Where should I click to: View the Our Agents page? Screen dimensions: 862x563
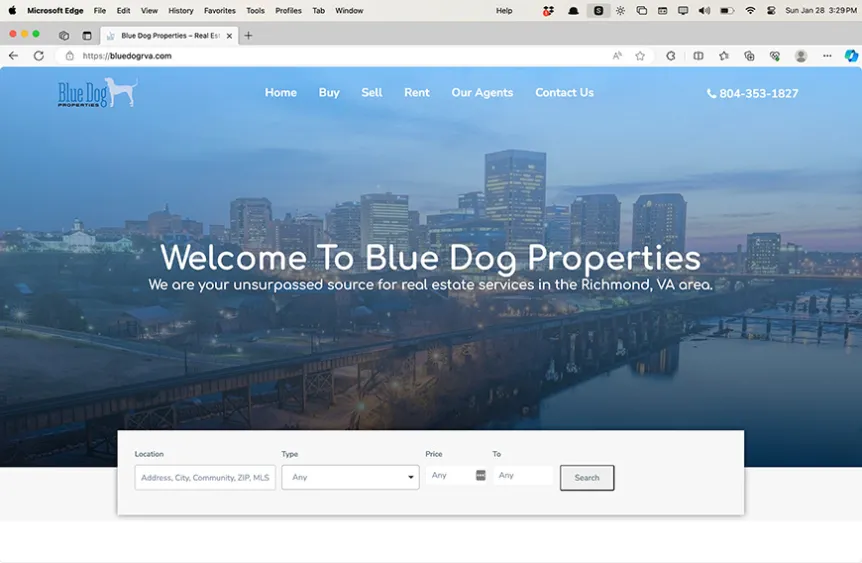(482, 92)
